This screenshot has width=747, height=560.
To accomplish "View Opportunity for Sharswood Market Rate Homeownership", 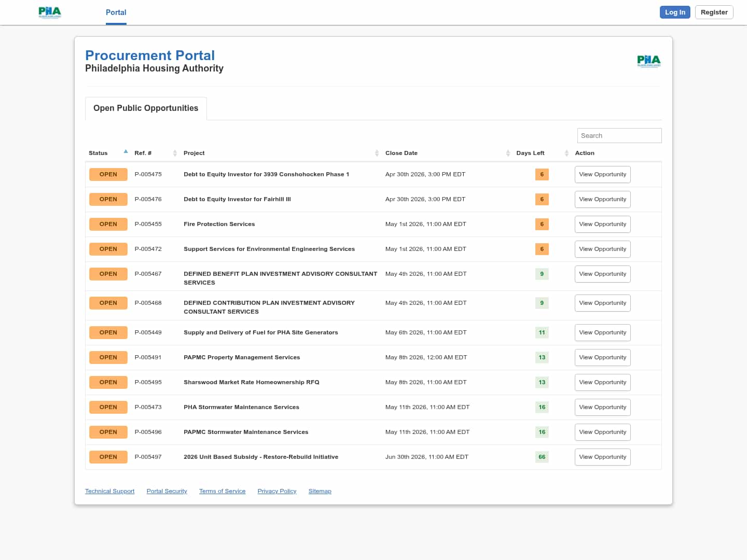I will [x=602, y=382].
